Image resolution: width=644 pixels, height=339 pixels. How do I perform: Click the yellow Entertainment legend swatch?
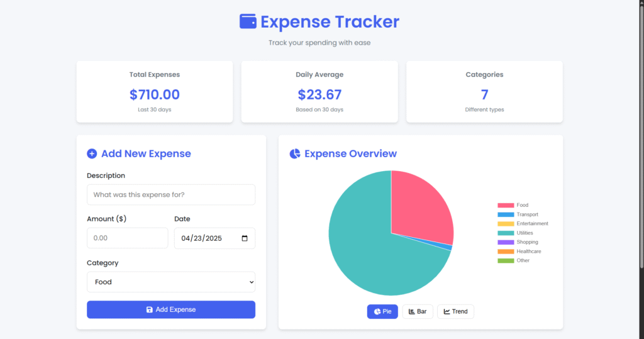(506, 224)
